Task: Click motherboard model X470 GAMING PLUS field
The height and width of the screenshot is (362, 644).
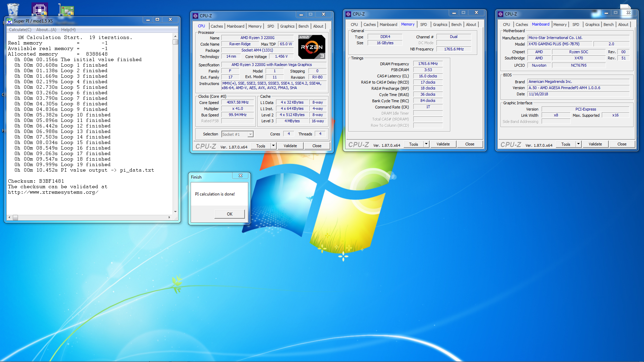Action: pyautogui.click(x=560, y=44)
